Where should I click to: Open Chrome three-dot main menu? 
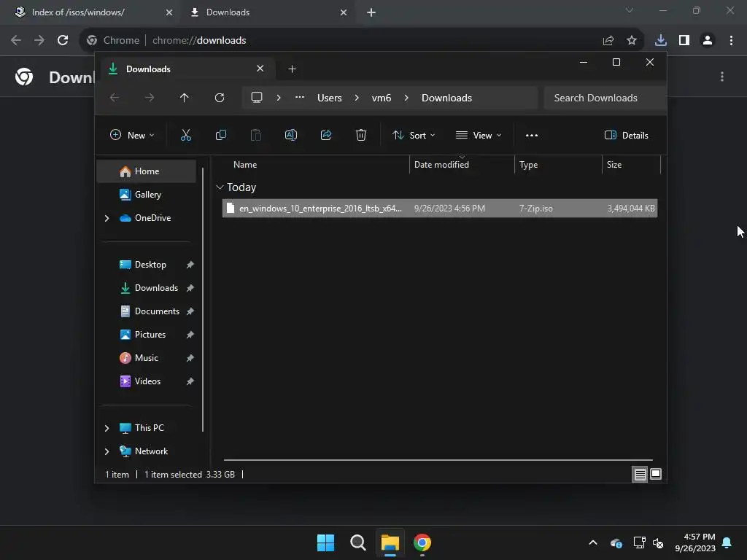point(731,41)
